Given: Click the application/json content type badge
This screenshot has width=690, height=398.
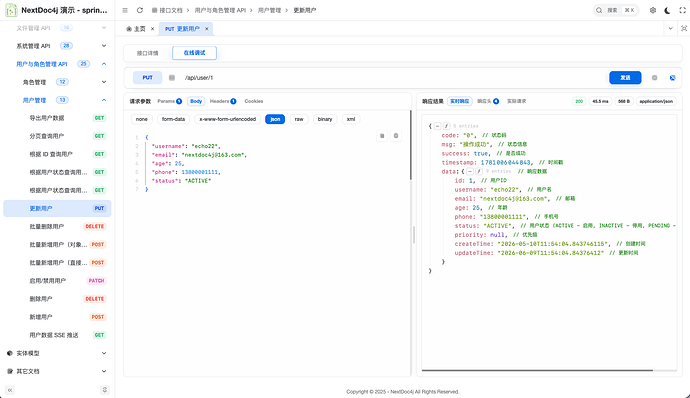Looking at the screenshot, I should click(x=656, y=101).
